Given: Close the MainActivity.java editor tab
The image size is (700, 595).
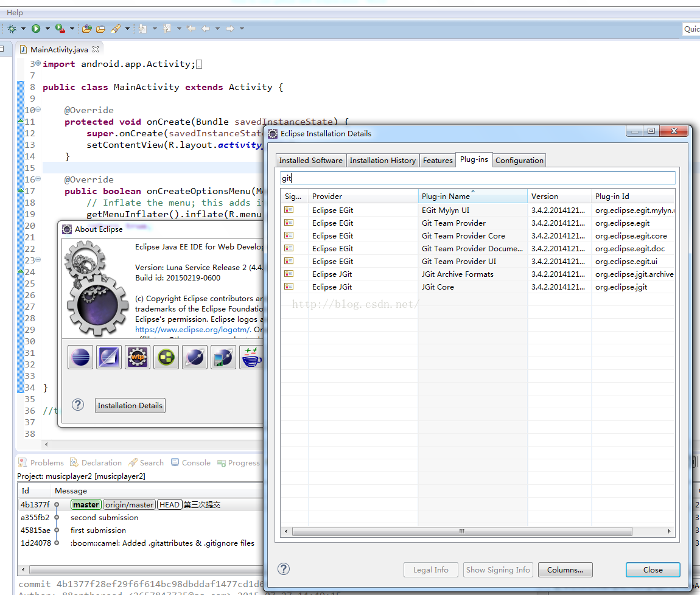Looking at the screenshot, I should (96, 49).
